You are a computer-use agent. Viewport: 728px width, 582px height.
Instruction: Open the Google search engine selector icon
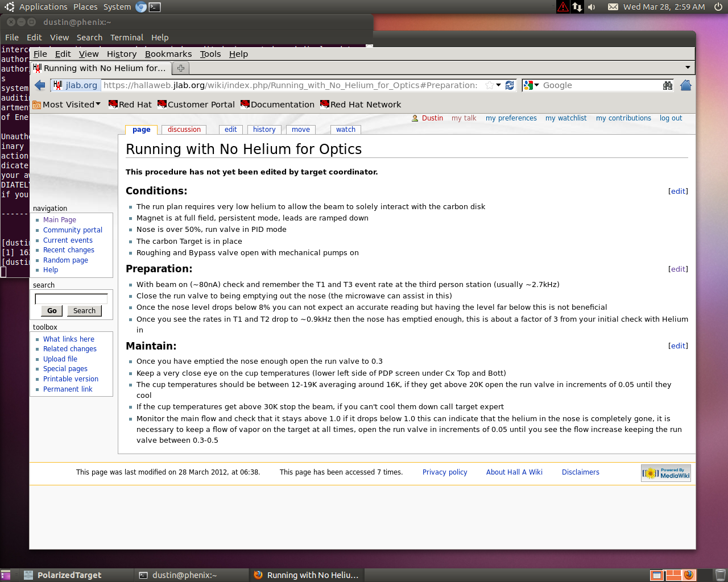[531, 85]
